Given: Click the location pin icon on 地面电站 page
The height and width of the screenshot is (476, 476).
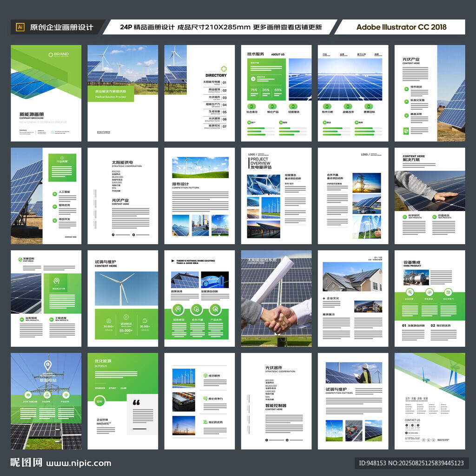Looking at the screenshot, I should click(x=48, y=365).
